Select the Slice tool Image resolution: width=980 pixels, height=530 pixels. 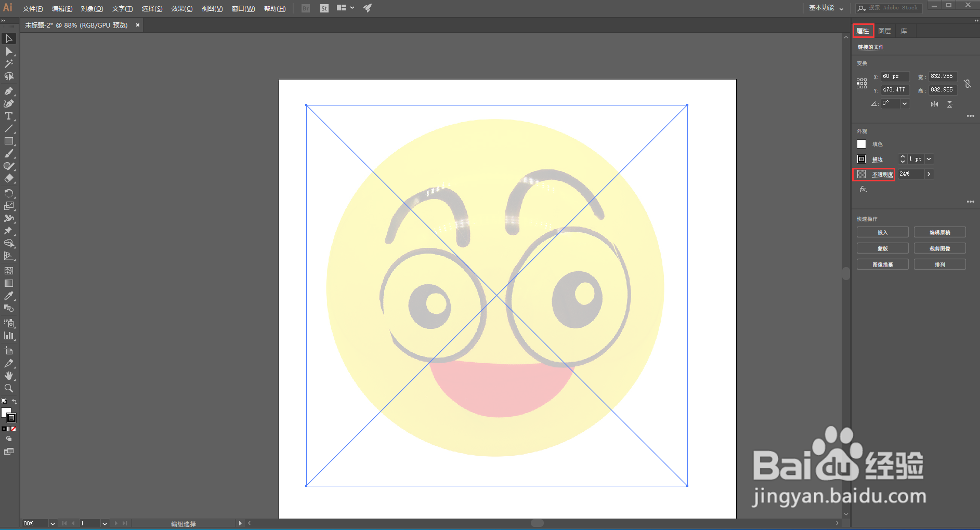click(x=9, y=363)
